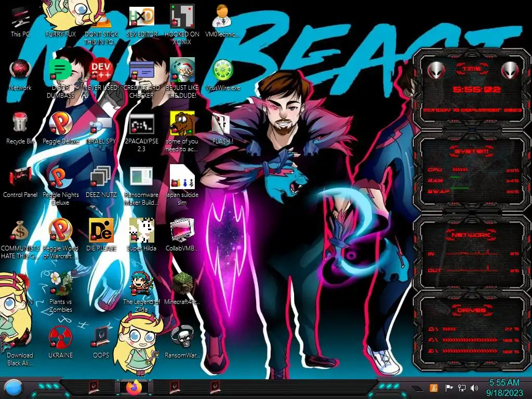
Task: Open the network tray icon
Action: (x=462, y=388)
